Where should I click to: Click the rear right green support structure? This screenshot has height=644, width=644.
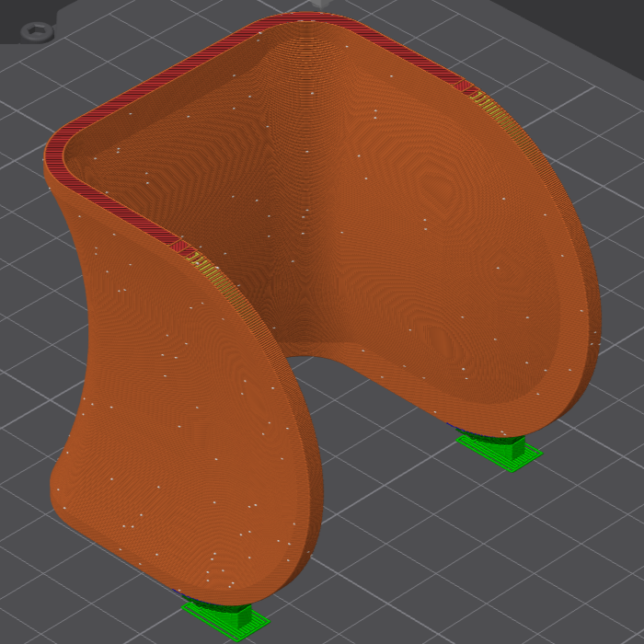[500, 451]
